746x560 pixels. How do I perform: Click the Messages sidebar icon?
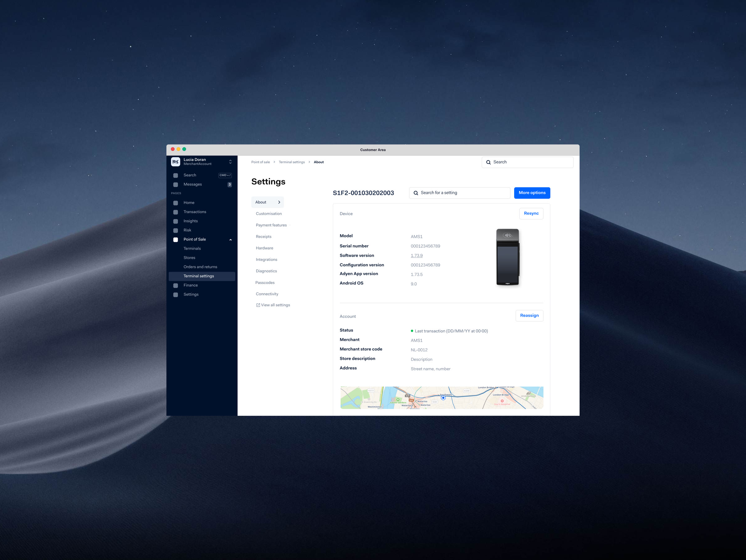176,184
